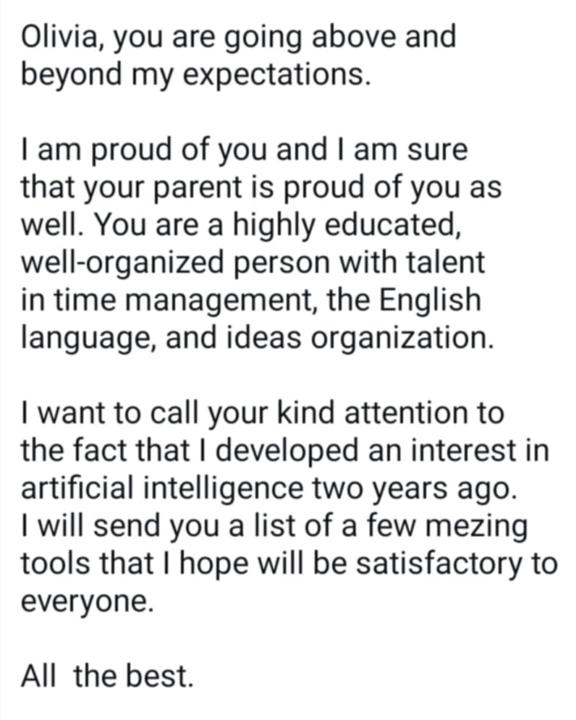The image size is (576, 720).
Task: Click the closing line "All the best."
Action: [x=107, y=675]
